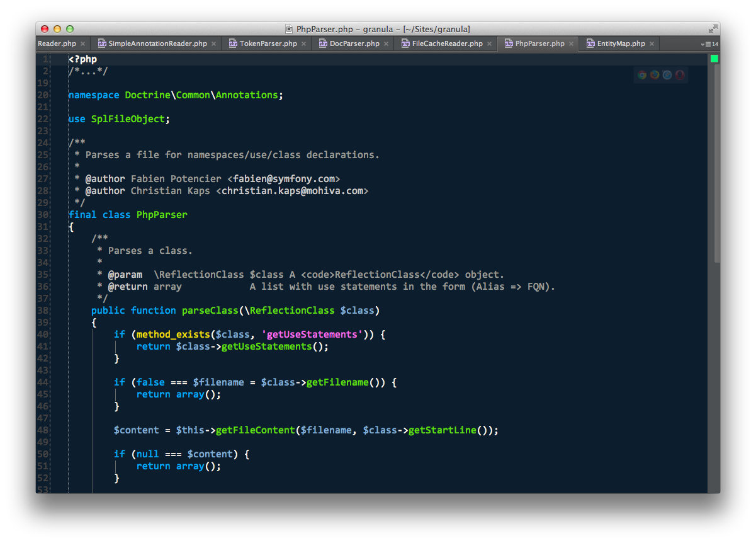Click line number 38 in the gutter
Image resolution: width=756 pixels, height=543 pixels.
point(43,311)
